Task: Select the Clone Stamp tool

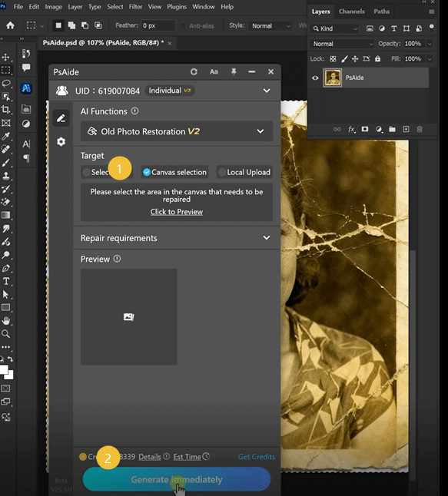Action: [x=5, y=176]
